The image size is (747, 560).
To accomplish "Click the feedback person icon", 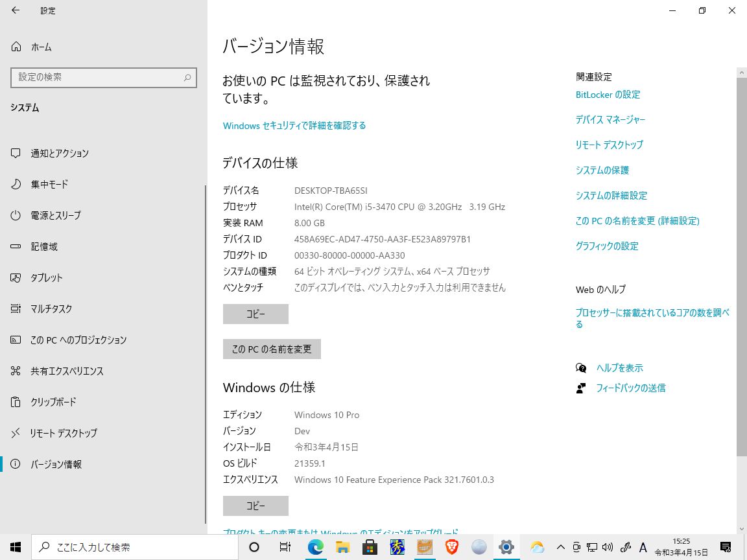I will tap(581, 388).
